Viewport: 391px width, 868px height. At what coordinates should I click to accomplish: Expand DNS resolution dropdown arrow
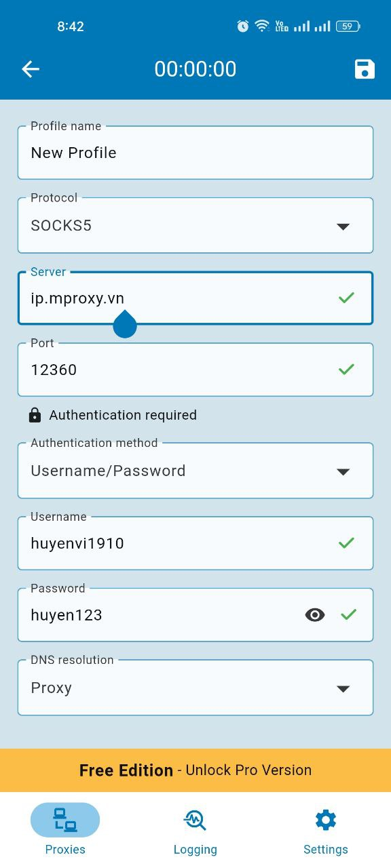(x=343, y=689)
